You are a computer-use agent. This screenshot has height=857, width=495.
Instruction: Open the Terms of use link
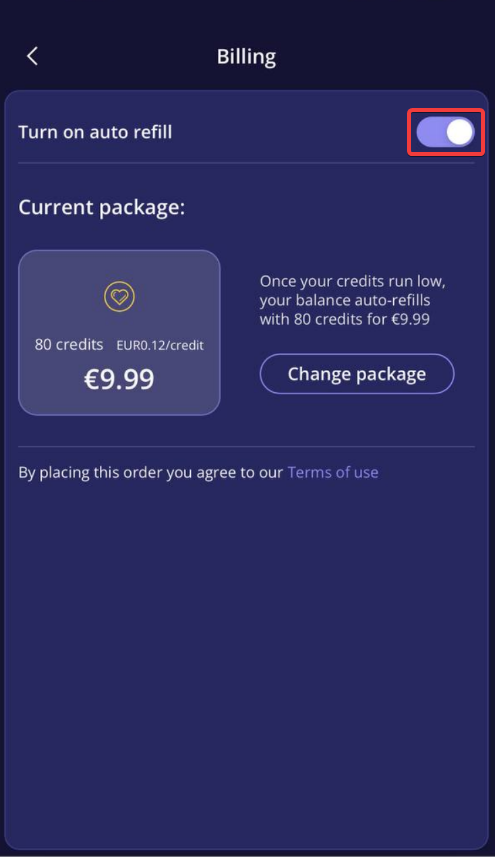click(x=333, y=472)
